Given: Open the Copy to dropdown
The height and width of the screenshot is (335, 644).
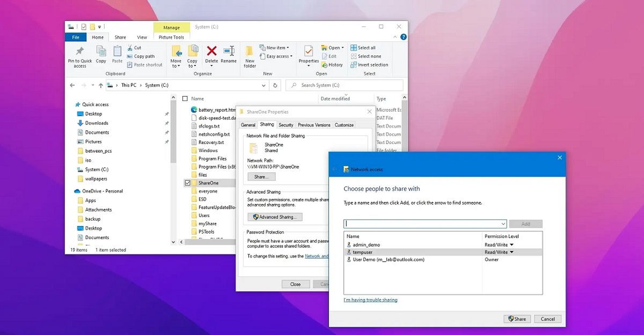Looking at the screenshot, I should pyautogui.click(x=192, y=64).
